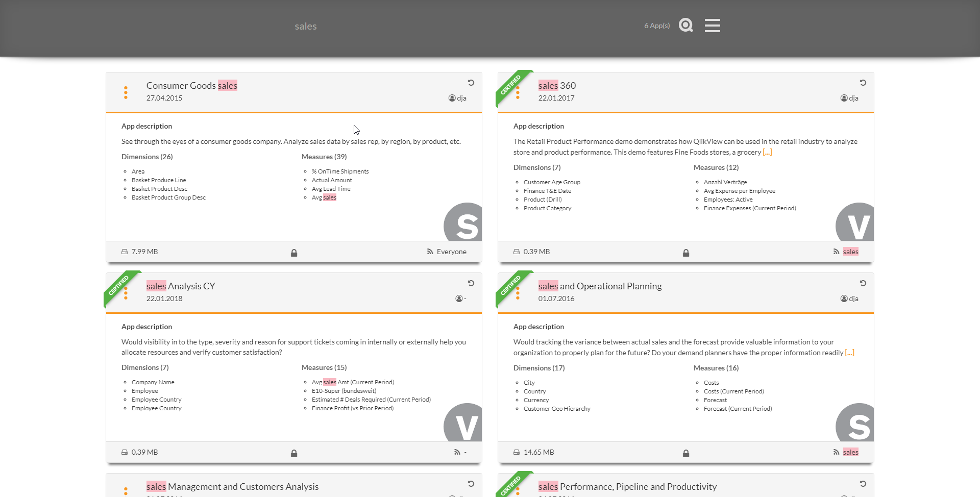
Task: Open three-dot menu on sales and Operational Planning card
Action: point(518,293)
